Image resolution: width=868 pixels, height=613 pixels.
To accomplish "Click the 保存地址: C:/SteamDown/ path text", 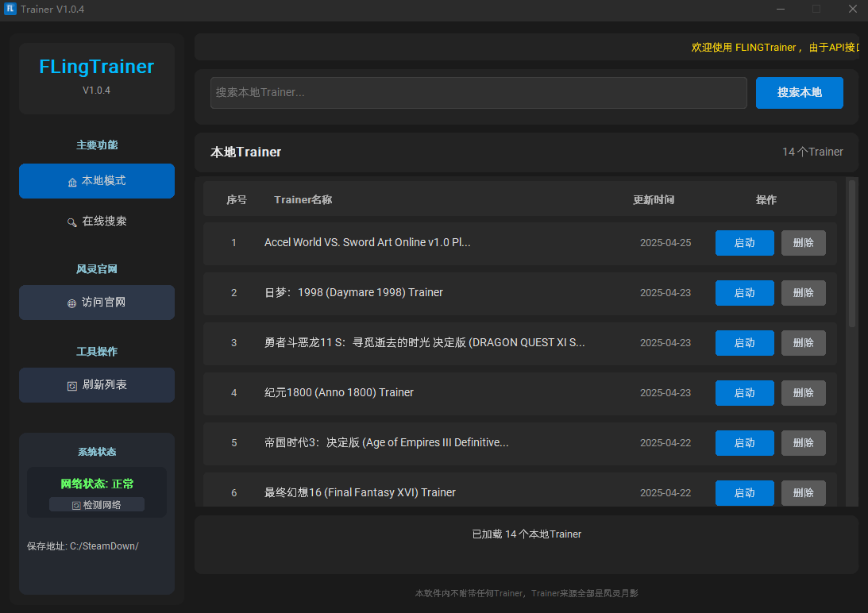I will coord(83,546).
